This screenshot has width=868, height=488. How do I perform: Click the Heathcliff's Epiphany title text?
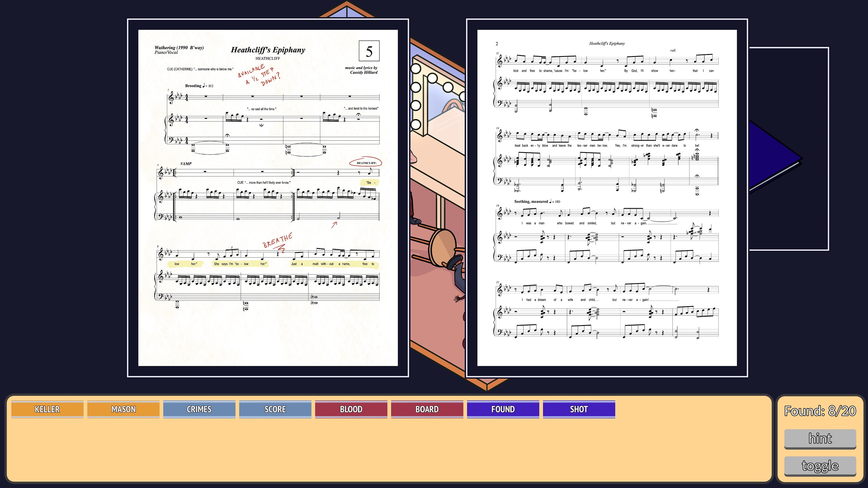click(268, 50)
